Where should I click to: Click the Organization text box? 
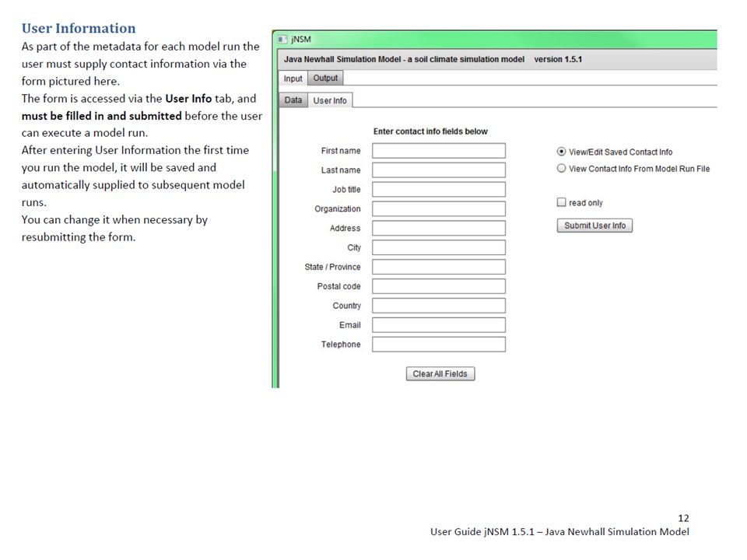point(439,208)
